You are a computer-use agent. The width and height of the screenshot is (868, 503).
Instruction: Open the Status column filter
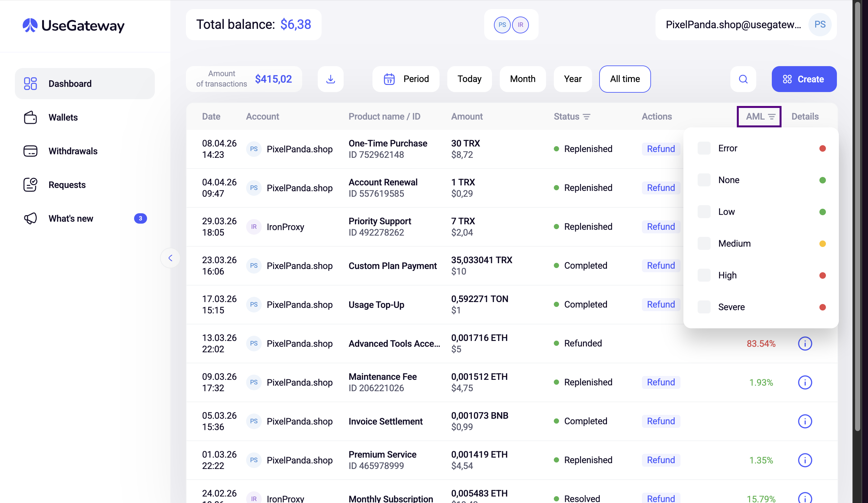(x=586, y=117)
